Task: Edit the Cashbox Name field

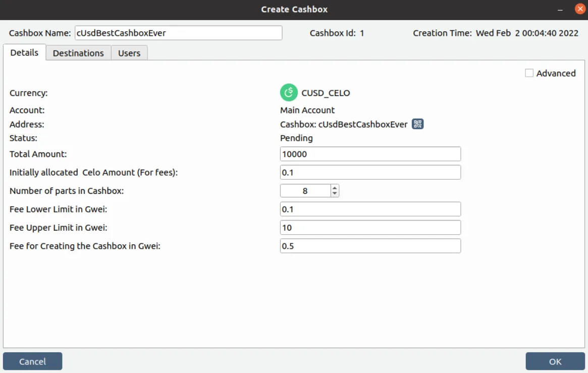Action: (x=179, y=33)
